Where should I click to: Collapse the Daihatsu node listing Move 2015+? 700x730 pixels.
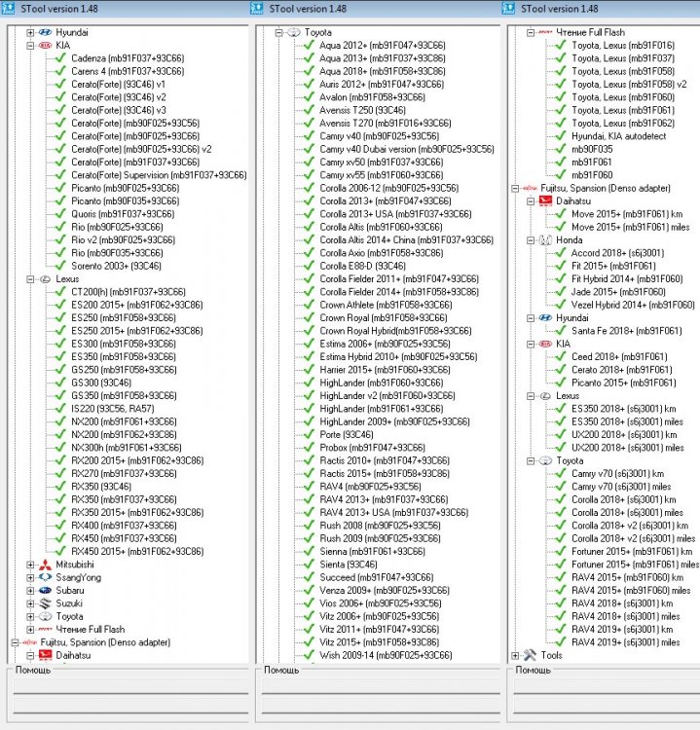(531, 201)
